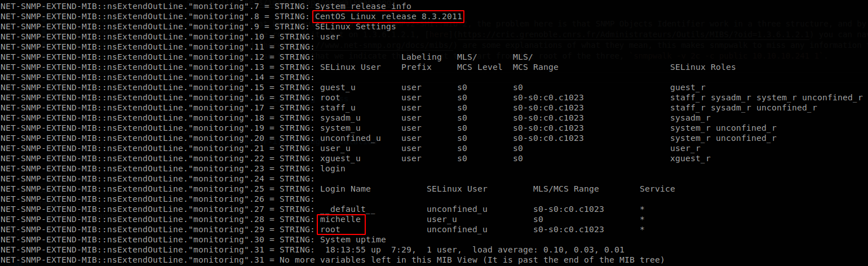
Task: Click the 'xguest_r' role text
Action: pyautogui.click(x=690, y=158)
